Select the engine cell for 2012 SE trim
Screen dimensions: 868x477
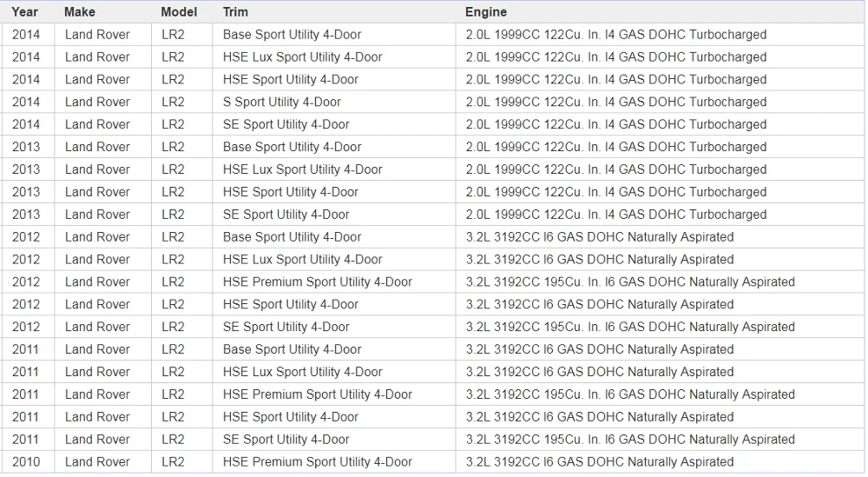click(629, 327)
